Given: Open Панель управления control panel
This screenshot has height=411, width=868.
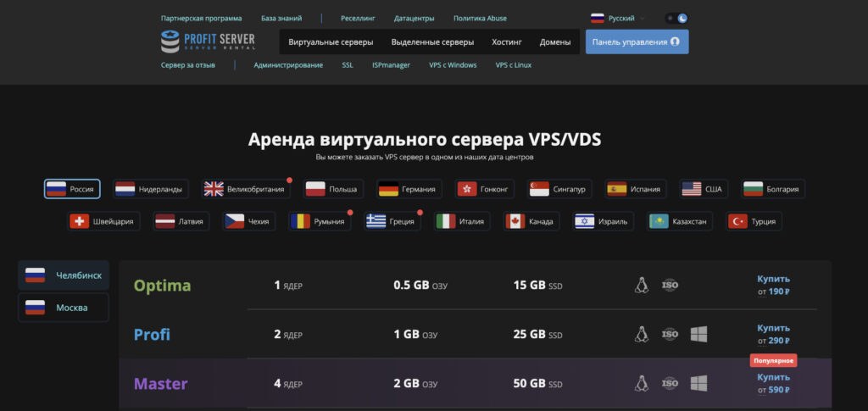Looking at the screenshot, I should [x=637, y=42].
